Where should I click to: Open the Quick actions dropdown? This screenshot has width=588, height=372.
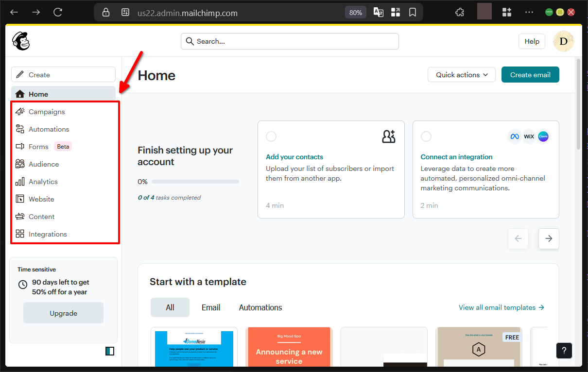(x=461, y=74)
